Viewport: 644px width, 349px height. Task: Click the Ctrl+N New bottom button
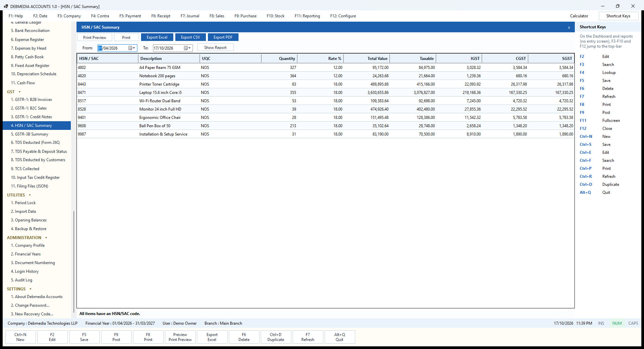pos(20,337)
